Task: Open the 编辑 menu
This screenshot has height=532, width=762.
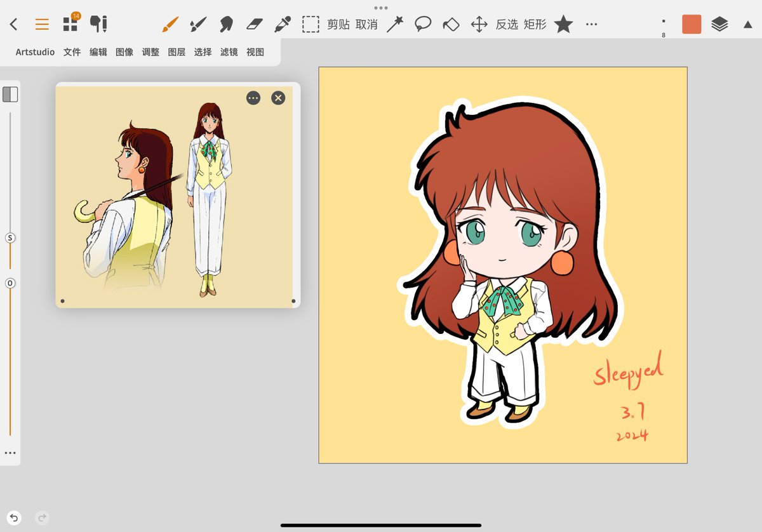Action: pyautogui.click(x=98, y=52)
